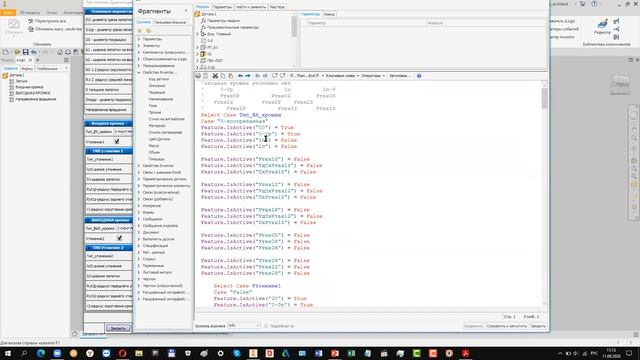Click the Comment lines icon in editor toolbar
This screenshot has height=360, width=640.
[x=275, y=76]
